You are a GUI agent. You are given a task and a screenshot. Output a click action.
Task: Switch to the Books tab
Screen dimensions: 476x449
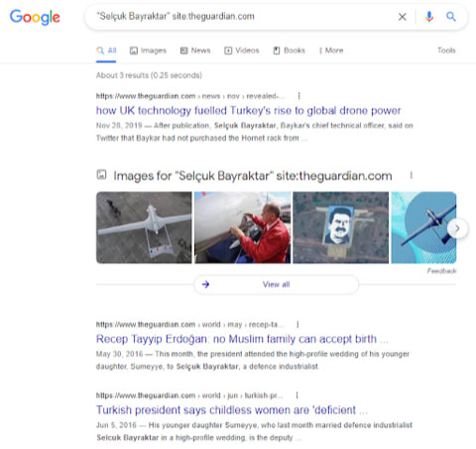point(289,51)
